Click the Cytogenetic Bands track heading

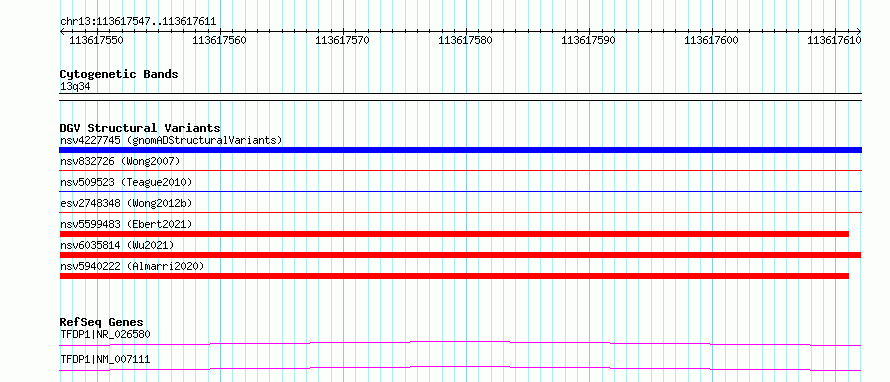(119, 74)
